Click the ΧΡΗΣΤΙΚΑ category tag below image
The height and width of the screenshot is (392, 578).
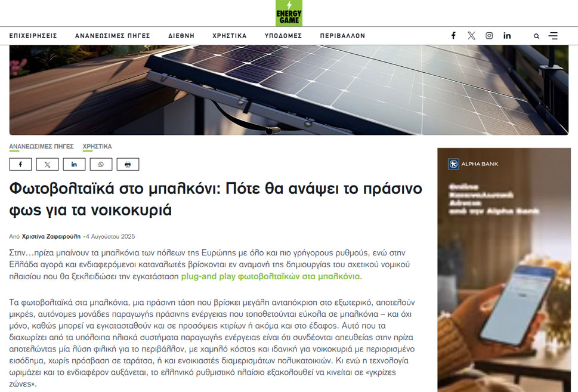[x=97, y=146]
